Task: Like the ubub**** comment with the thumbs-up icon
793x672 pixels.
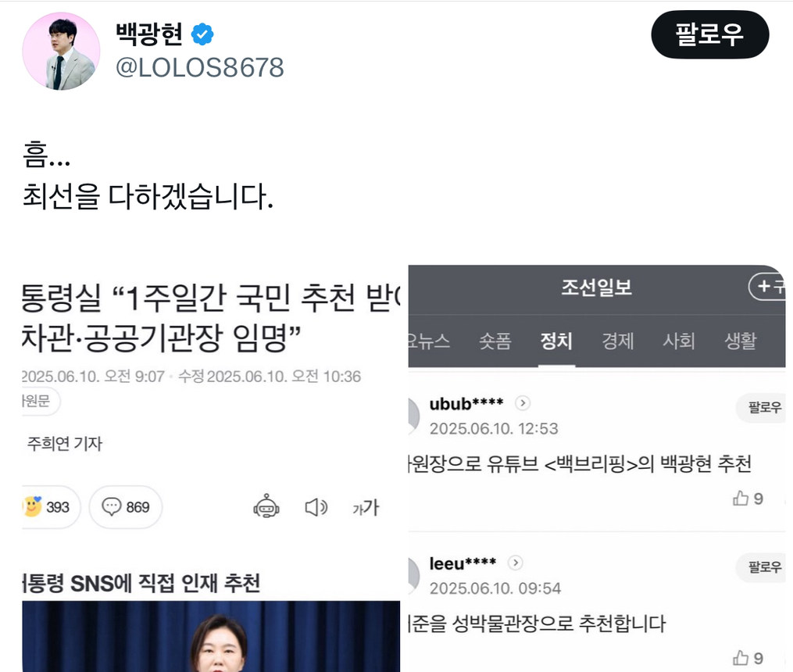Action: (741, 499)
